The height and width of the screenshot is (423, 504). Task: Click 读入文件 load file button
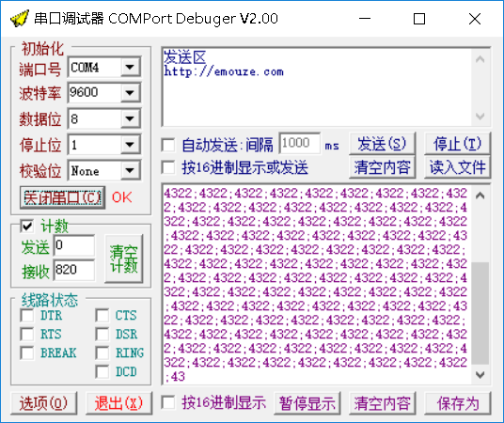coord(457,167)
